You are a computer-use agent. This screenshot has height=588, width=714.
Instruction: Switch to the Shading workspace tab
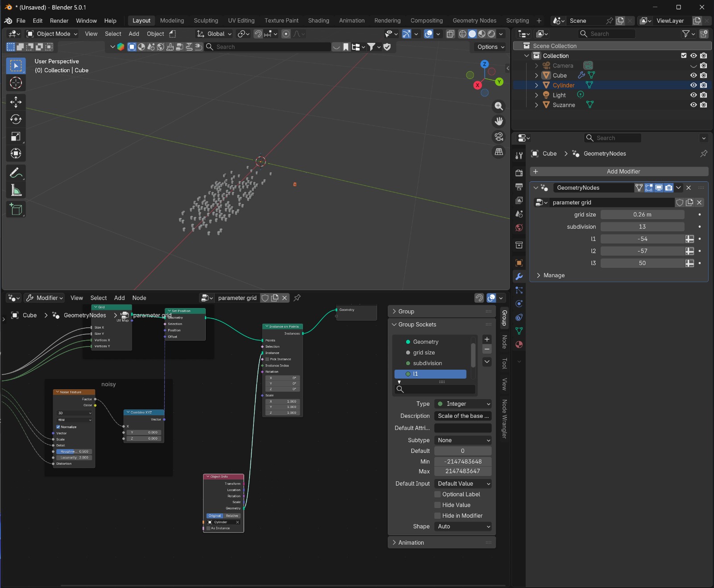[x=318, y=21]
